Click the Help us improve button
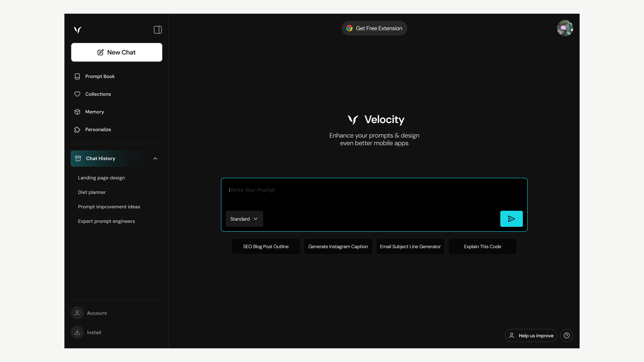Image resolution: width=644 pixels, height=362 pixels. tap(531, 335)
